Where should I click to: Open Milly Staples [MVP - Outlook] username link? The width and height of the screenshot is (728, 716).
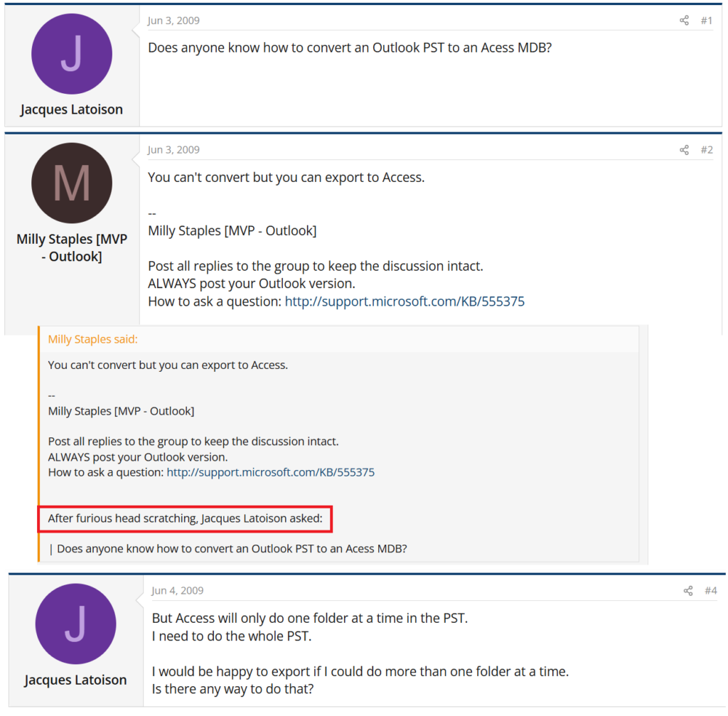[72, 247]
